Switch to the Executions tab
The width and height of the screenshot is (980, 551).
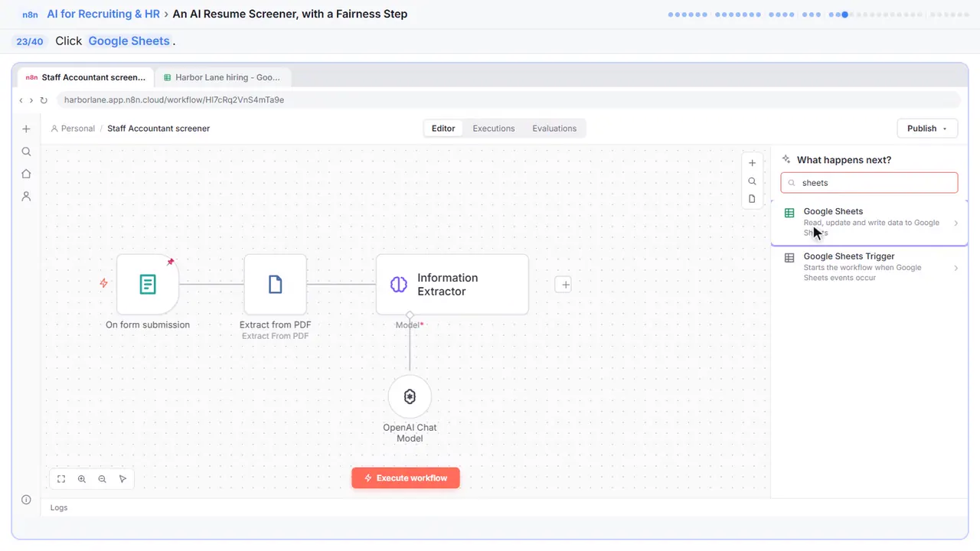494,129
